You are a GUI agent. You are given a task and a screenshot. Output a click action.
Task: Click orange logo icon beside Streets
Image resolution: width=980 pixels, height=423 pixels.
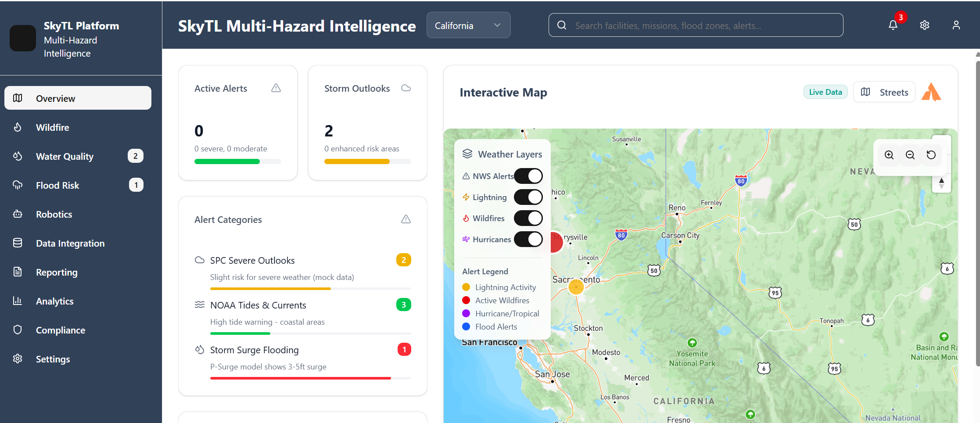pos(931,92)
